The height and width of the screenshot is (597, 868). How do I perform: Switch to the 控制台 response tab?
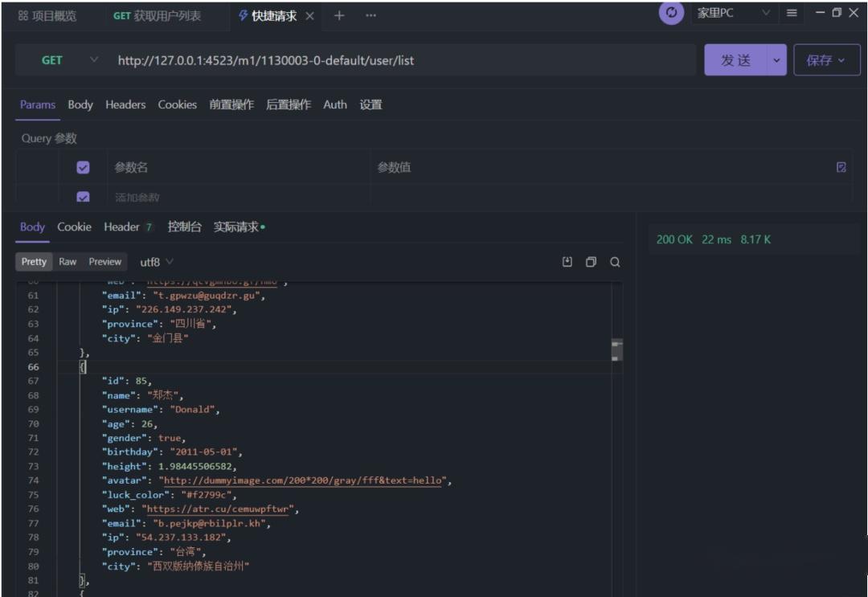(184, 227)
